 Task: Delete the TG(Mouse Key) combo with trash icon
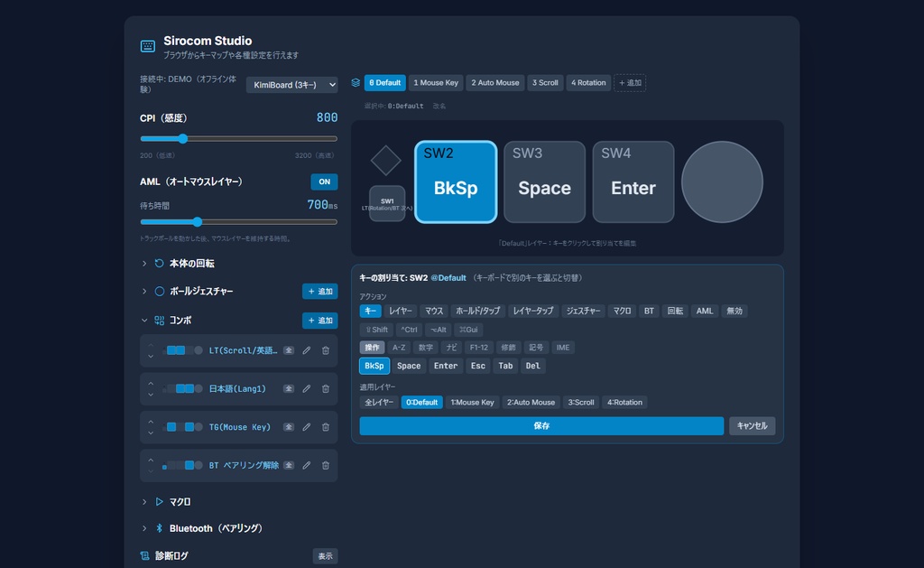[x=325, y=427]
